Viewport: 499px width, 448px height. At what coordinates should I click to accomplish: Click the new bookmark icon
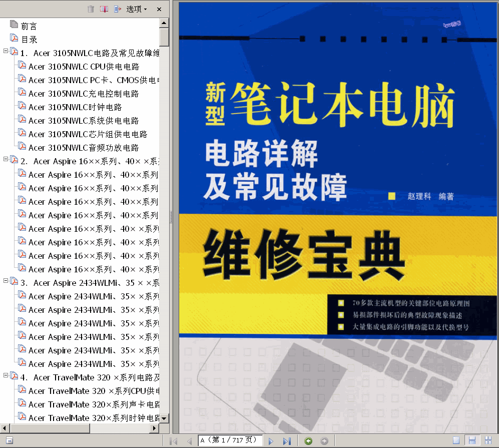point(104,9)
